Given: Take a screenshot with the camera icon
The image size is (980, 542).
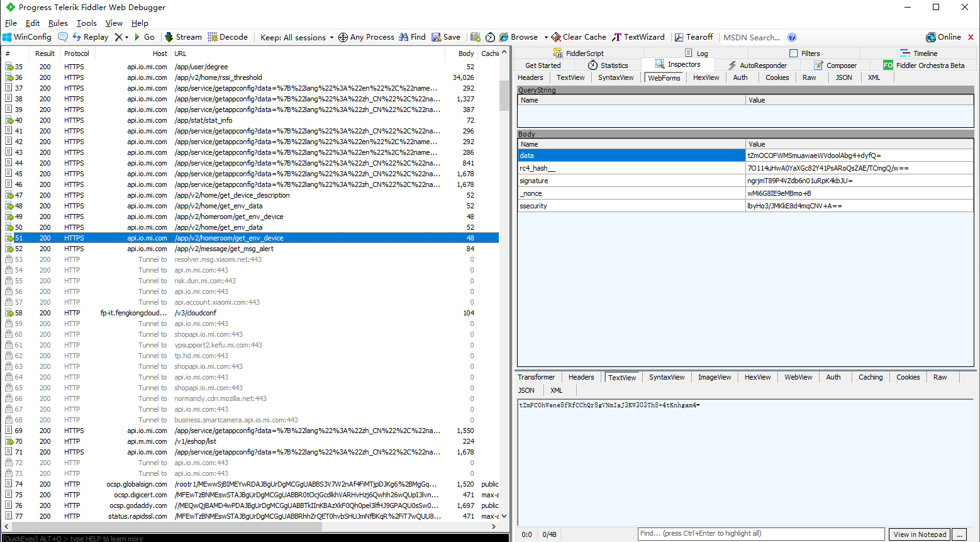Looking at the screenshot, I should tap(476, 37).
